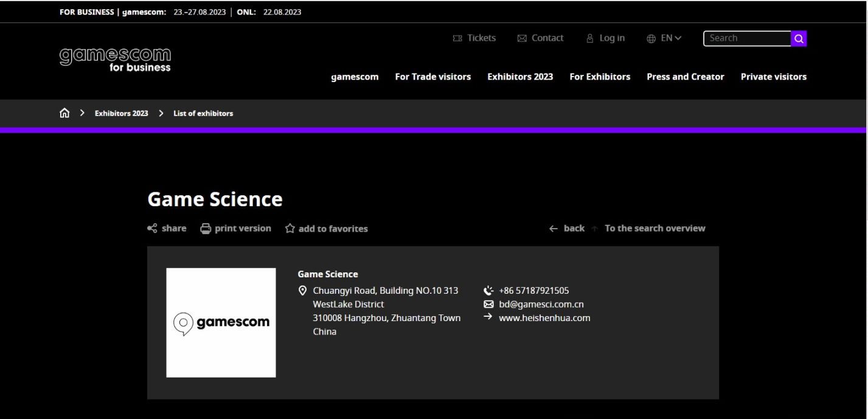This screenshot has width=868, height=419.
Task: Select Press and Creator menu item
Action: point(685,77)
